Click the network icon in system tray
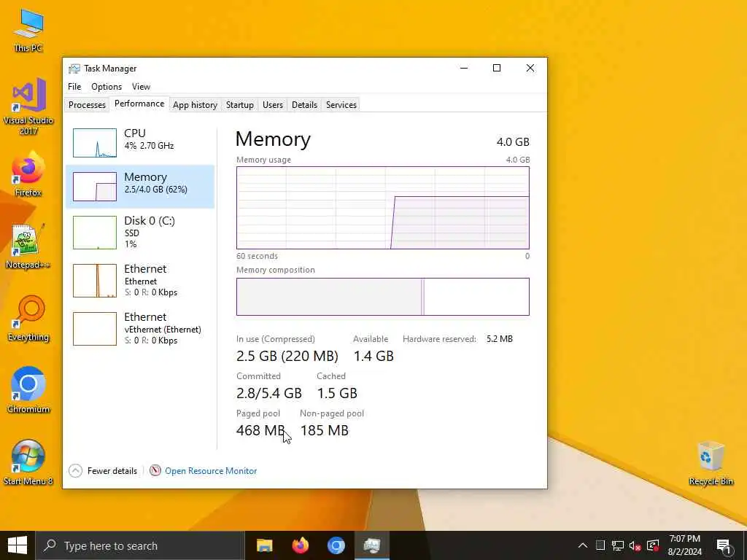The height and width of the screenshot is (560, 747). (x=618, y=545)
